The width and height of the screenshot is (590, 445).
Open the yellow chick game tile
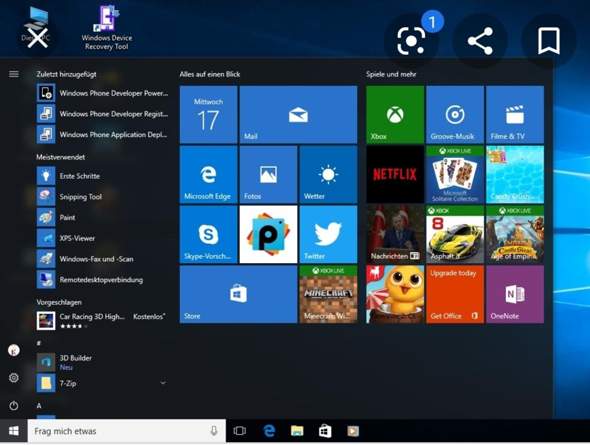point(395,294)
